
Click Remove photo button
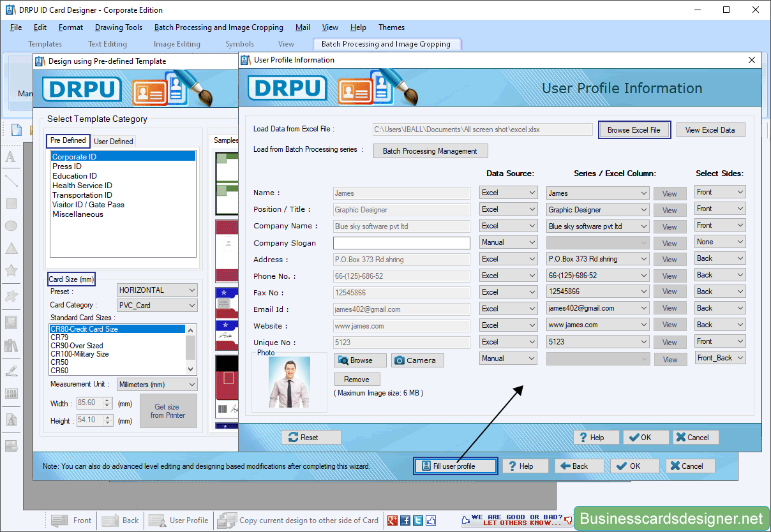coord(356,379)
